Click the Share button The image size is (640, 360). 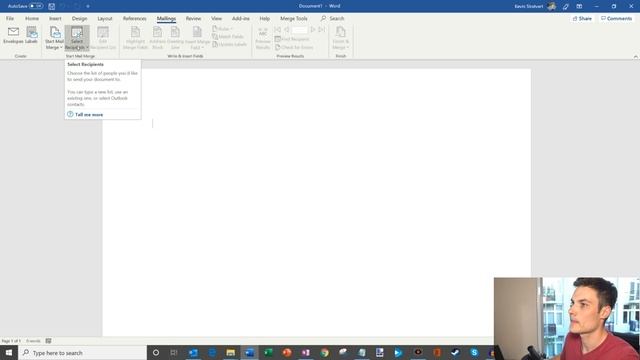[x=582, y=18]
